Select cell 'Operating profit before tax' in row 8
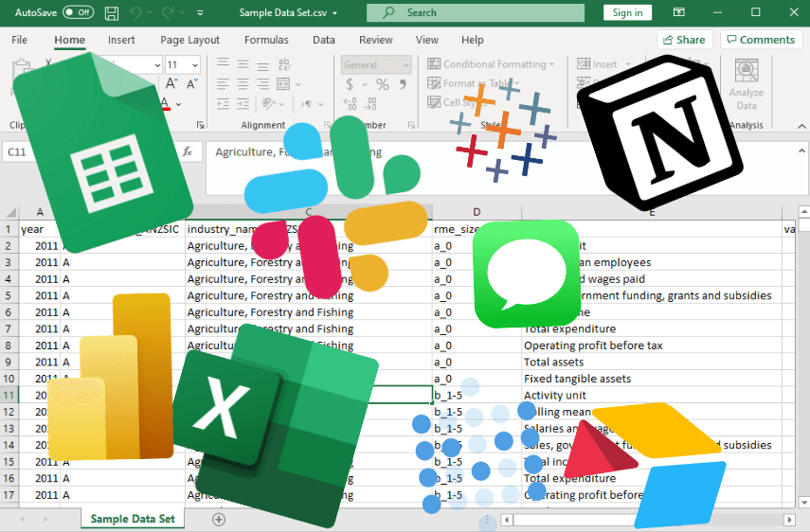Screen dimensions: 810x532 [x=652, y=346]
